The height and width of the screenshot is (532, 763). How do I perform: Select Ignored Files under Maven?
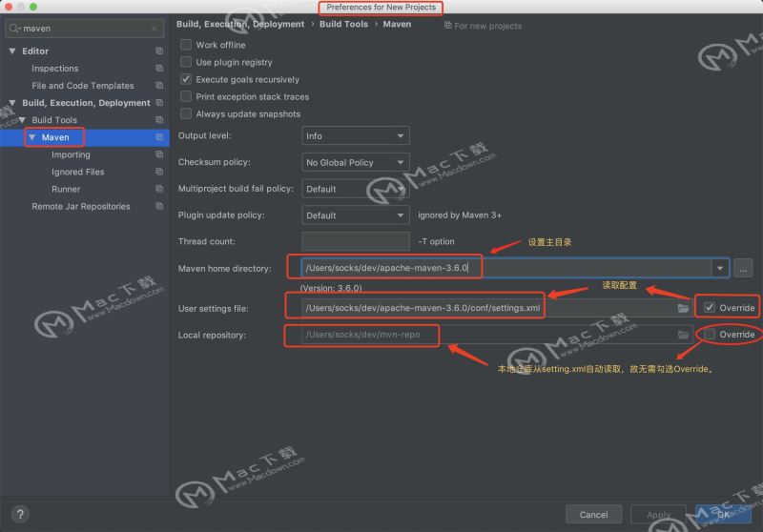coord(78,172)
